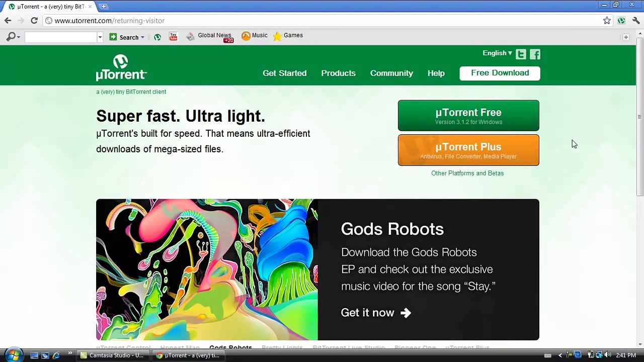Image resolution: width=644 pixels, height=362 pixels.
Task: Open a new browser tab
Action: 104,7
